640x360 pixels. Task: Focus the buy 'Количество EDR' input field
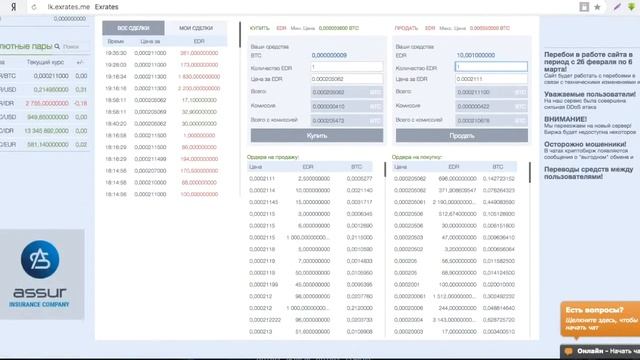click(x=347, y=67)
